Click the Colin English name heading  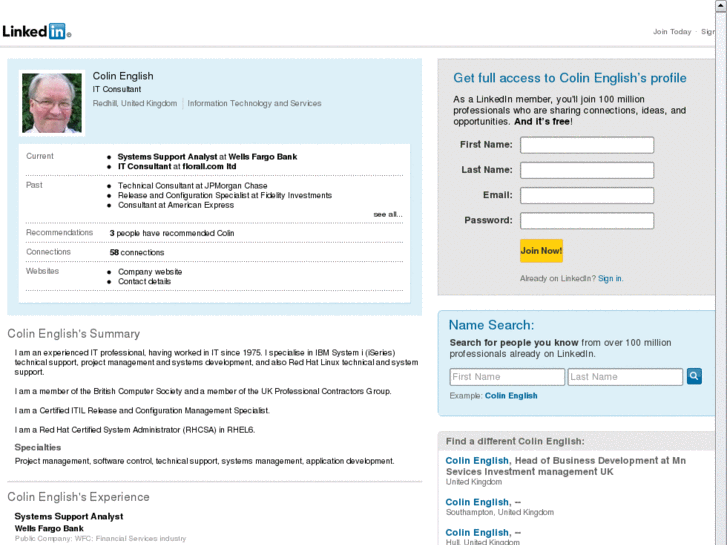(x=123, y=76)
